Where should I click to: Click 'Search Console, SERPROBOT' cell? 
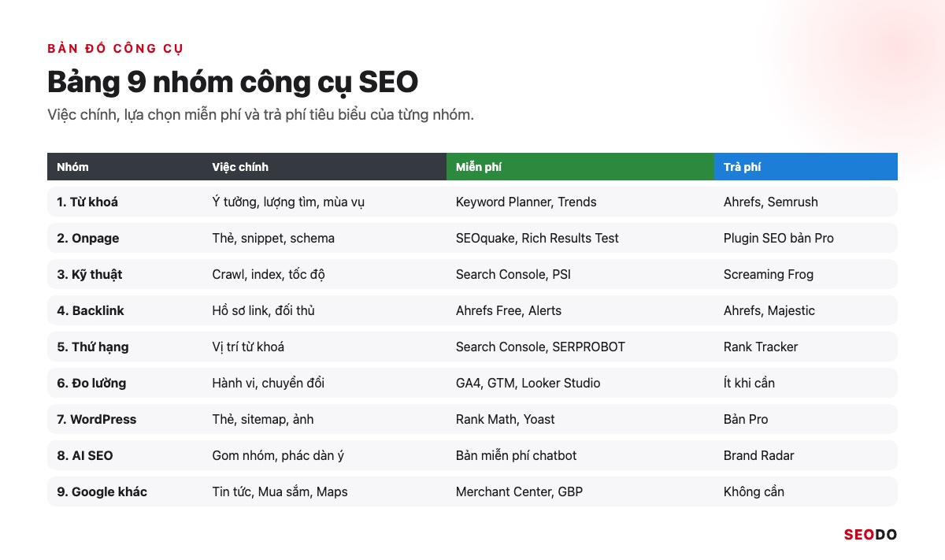(540, 347)
